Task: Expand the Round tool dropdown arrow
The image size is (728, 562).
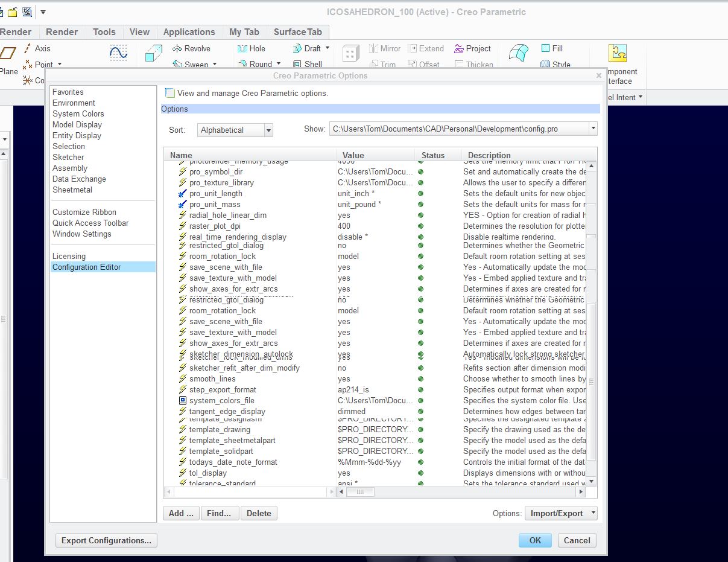Action: (279, 64)
